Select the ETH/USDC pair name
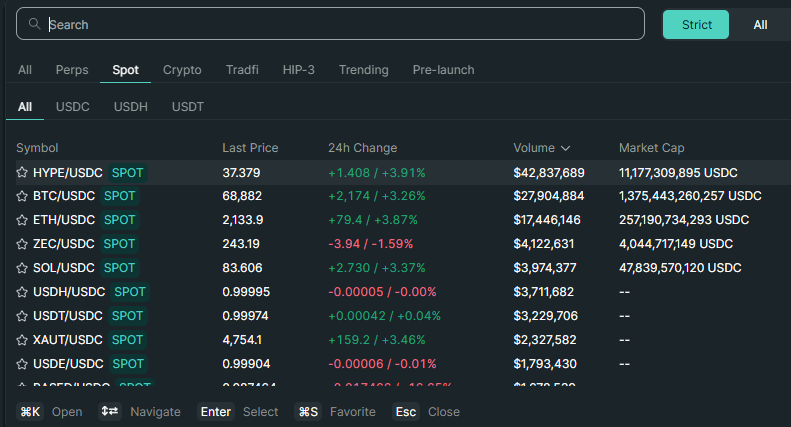Image resolution: width=791 pixels, height=427 pixels. tap(64, 220)
